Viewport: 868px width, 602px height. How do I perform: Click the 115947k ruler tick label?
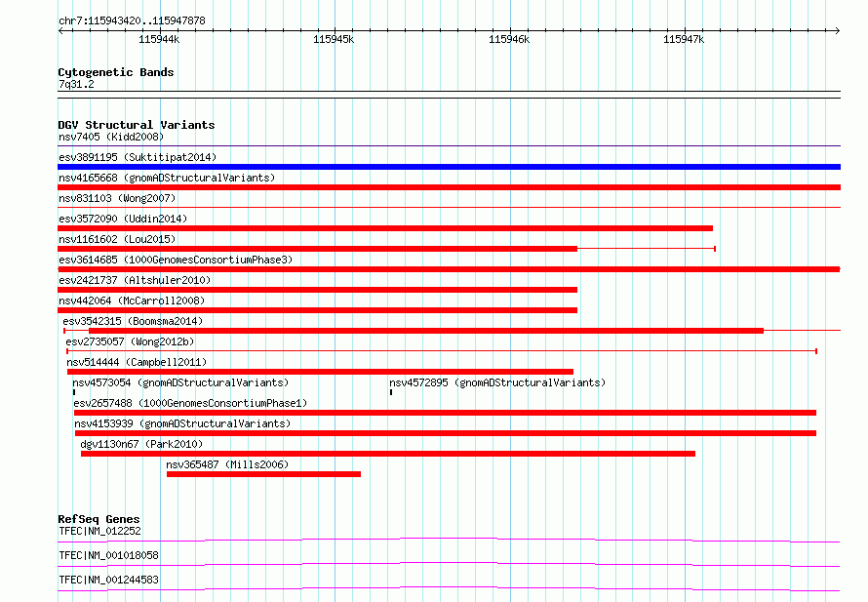[x=684, y=39]
